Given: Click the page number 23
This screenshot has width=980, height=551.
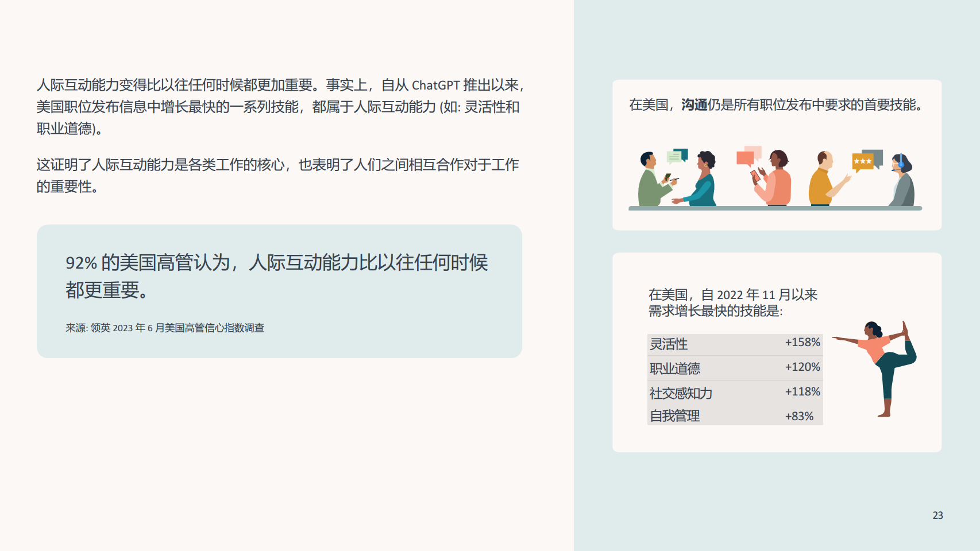Looking at the screenshot, I should point(937,516).
